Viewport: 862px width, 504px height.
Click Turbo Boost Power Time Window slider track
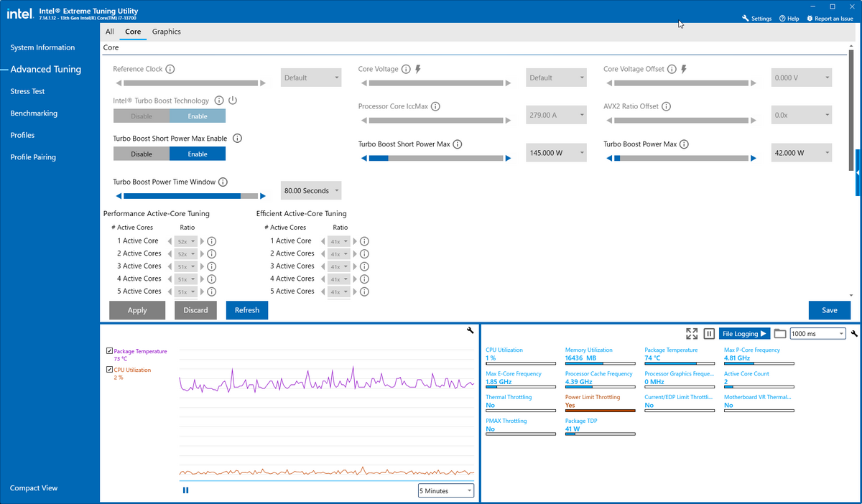click(x=191, y=195)
